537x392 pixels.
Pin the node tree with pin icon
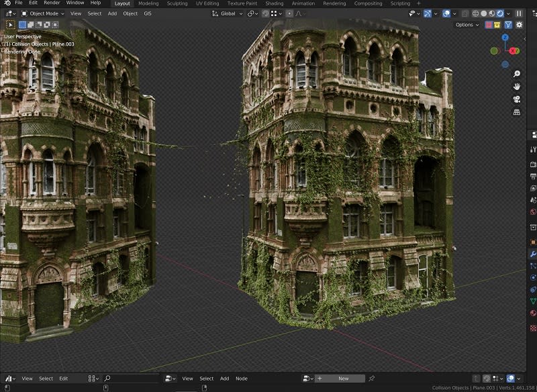pos(371,379)
